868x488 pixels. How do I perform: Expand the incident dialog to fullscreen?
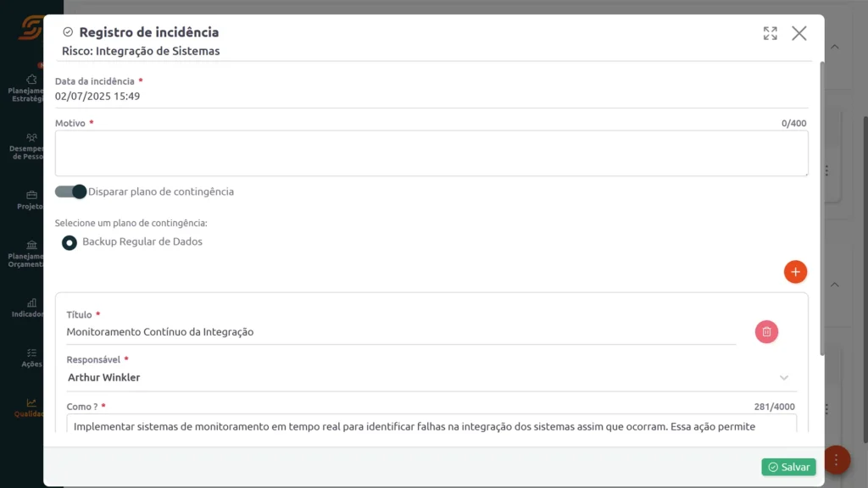[x=770, y=33]
